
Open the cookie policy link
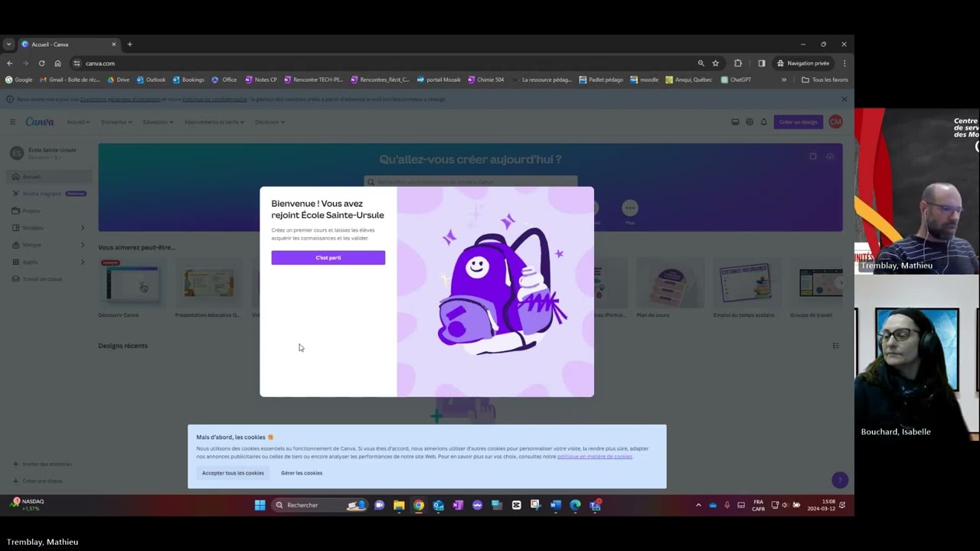pos(595,457)
